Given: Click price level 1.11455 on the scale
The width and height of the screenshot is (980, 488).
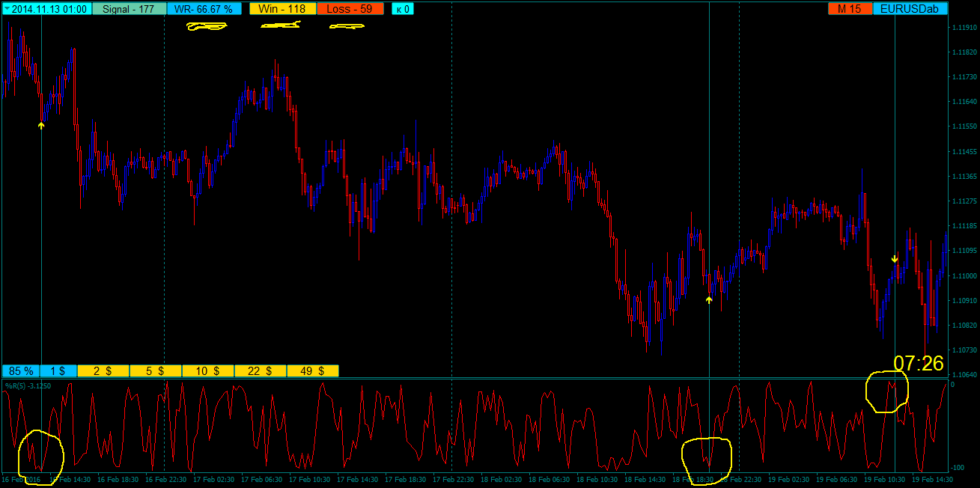Looking at the screenshot, I should 964,151.
